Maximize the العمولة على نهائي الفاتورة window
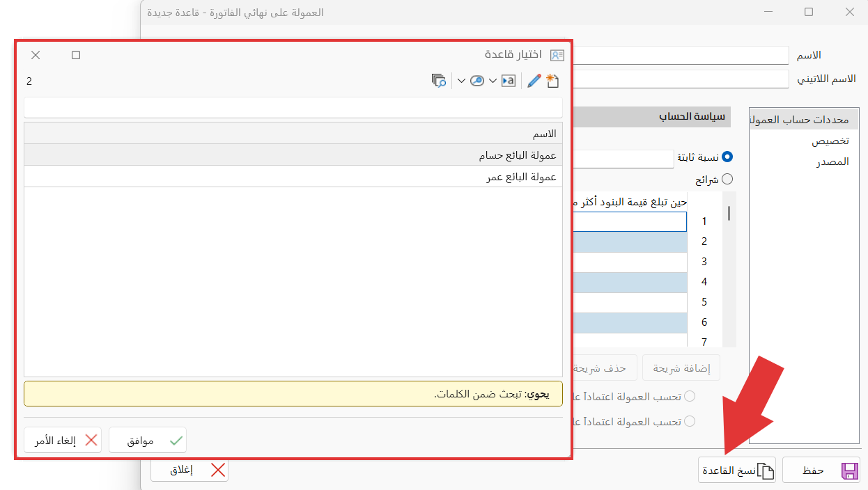The image size is (868, 490). point(809,12)
